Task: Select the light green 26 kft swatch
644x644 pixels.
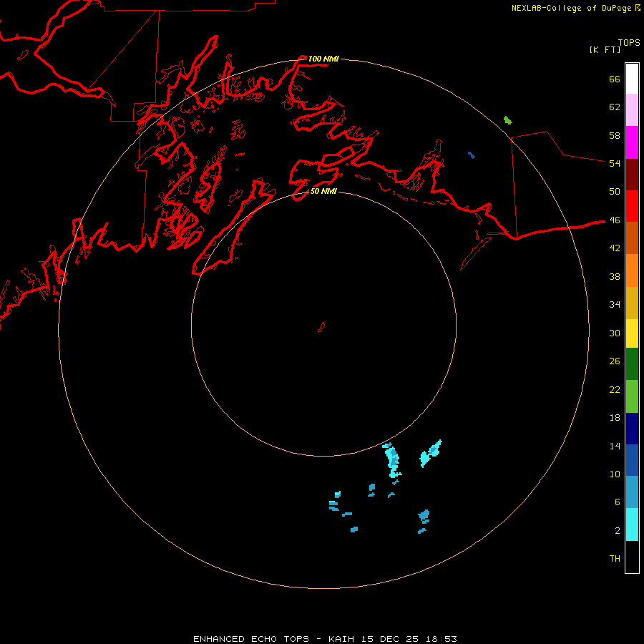Action: tap(632, 396)
